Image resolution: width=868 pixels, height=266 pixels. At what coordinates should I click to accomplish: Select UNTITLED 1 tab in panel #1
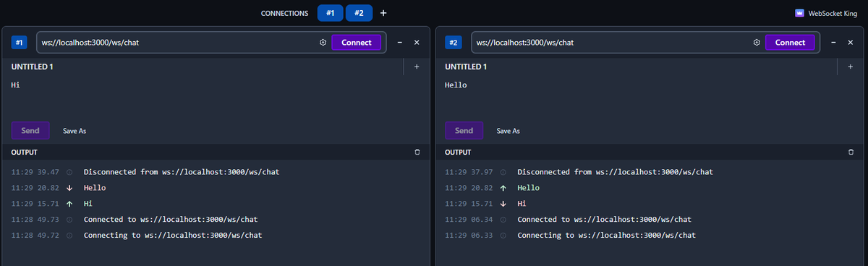pos(32,66)
